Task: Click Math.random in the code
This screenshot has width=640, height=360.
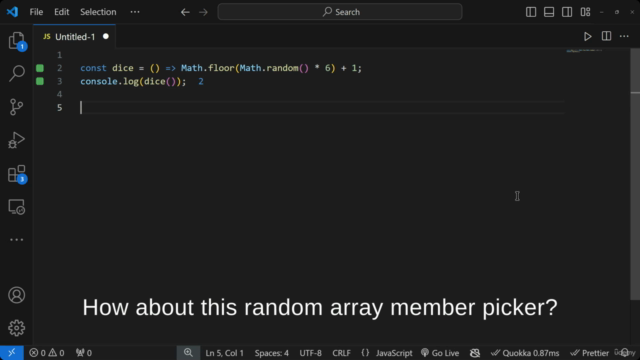Action: click(269, 68)
